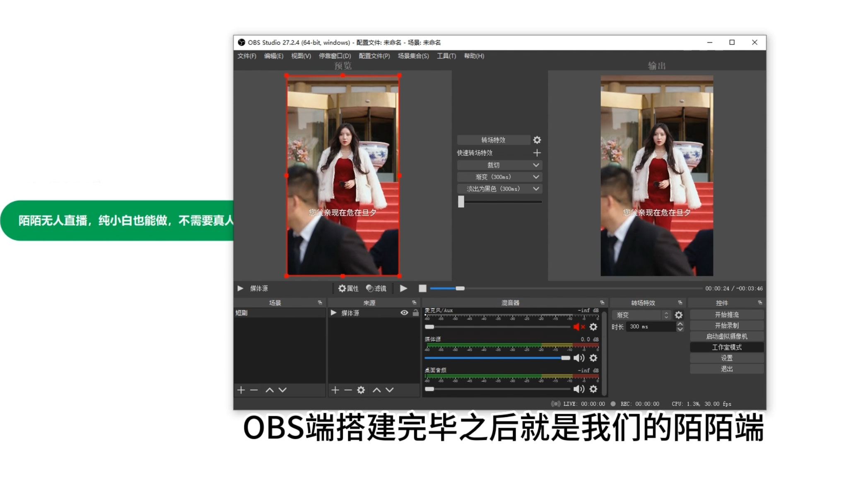The width and height of the screenshot is (868, 477).
Task: Open the 工具(T) menu
Action: pos(446,56)
